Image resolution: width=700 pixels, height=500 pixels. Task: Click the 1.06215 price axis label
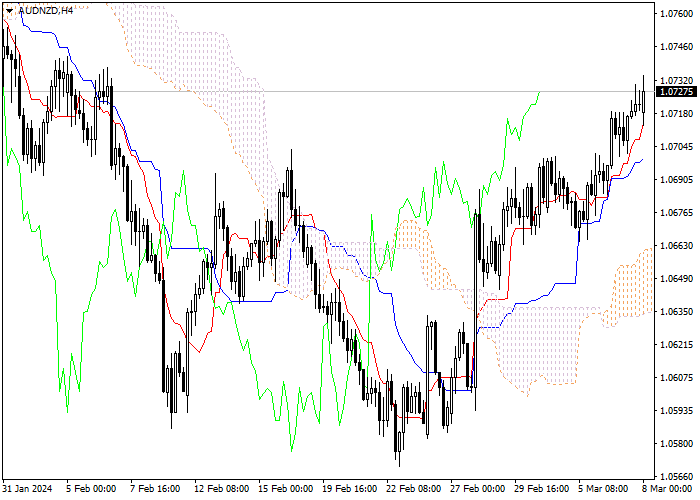click(x=676, y=345)
